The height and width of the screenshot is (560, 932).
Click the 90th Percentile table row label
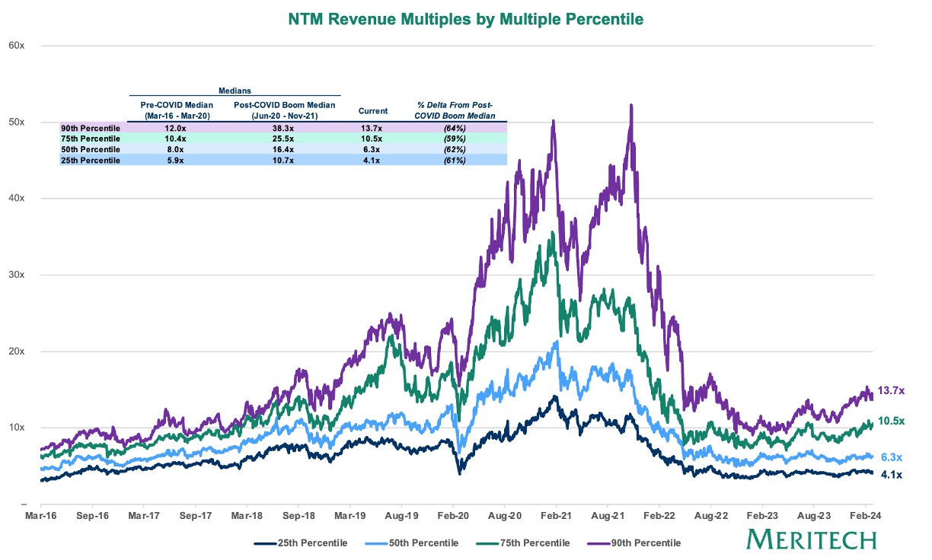click(91, 128)
